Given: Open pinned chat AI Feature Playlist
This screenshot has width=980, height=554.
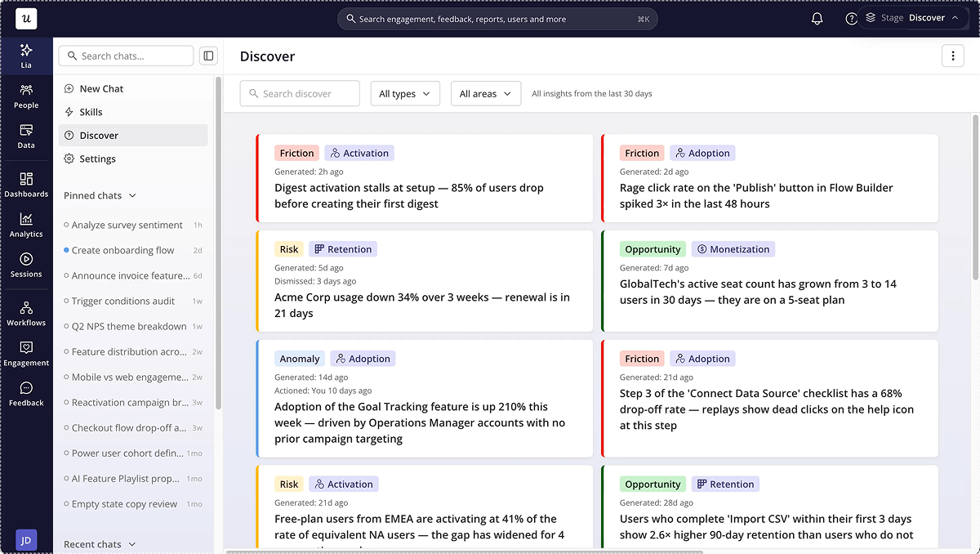Looking at the screenshot, I should (133, 478).
